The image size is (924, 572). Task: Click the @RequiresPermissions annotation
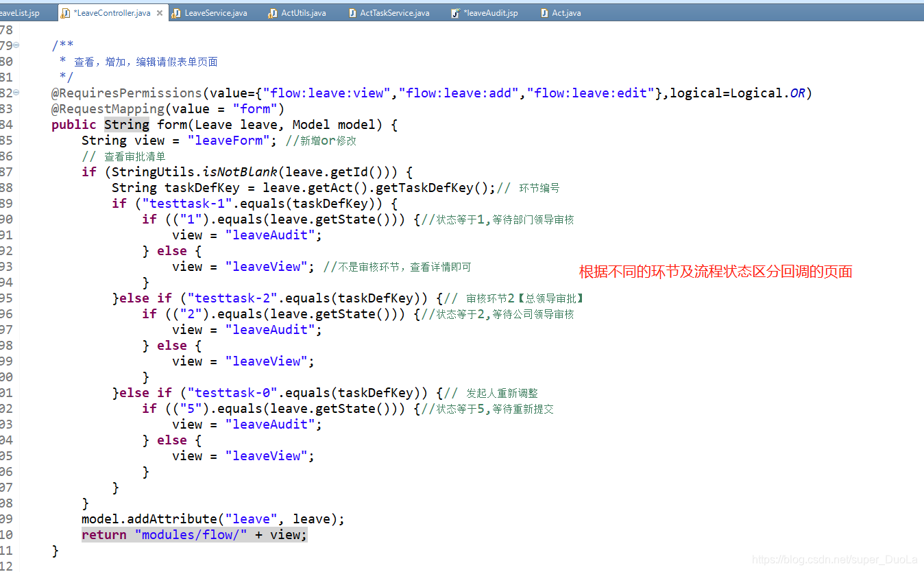[x=127, y=93]
